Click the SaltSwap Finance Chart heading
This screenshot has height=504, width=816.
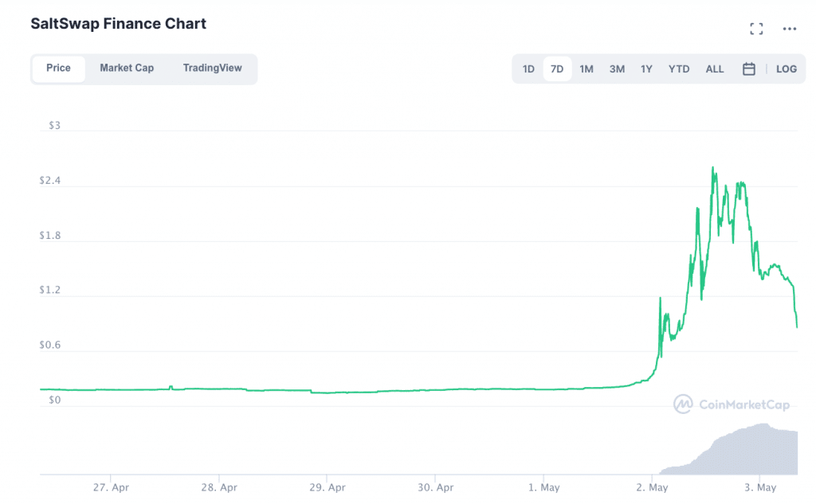click(x=118, y=24)
